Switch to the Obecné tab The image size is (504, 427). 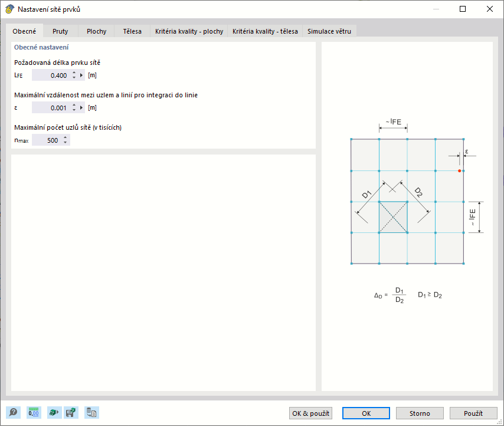24,31
